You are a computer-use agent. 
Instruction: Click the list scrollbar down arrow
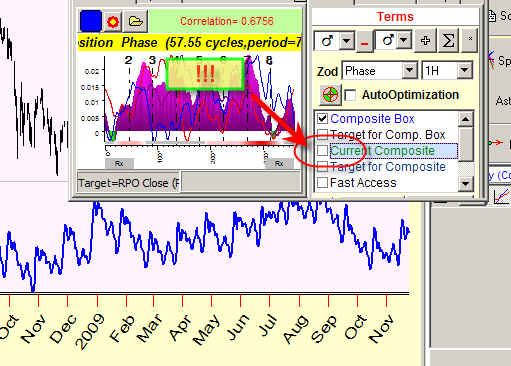(x=466, y=184)
